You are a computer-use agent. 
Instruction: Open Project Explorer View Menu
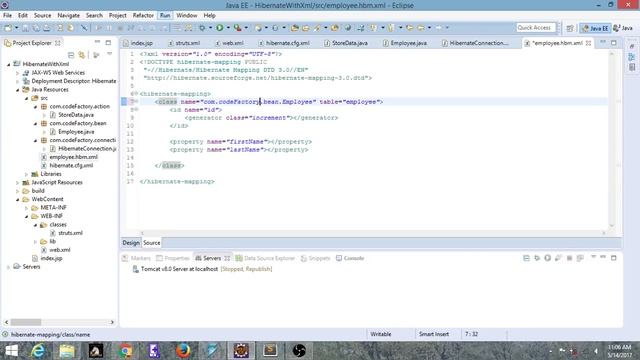109,54
